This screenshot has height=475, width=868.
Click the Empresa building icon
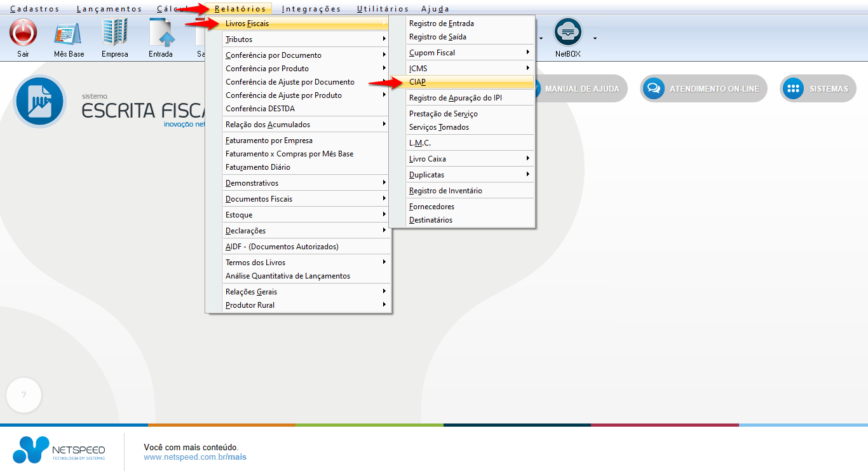(115, 33)
